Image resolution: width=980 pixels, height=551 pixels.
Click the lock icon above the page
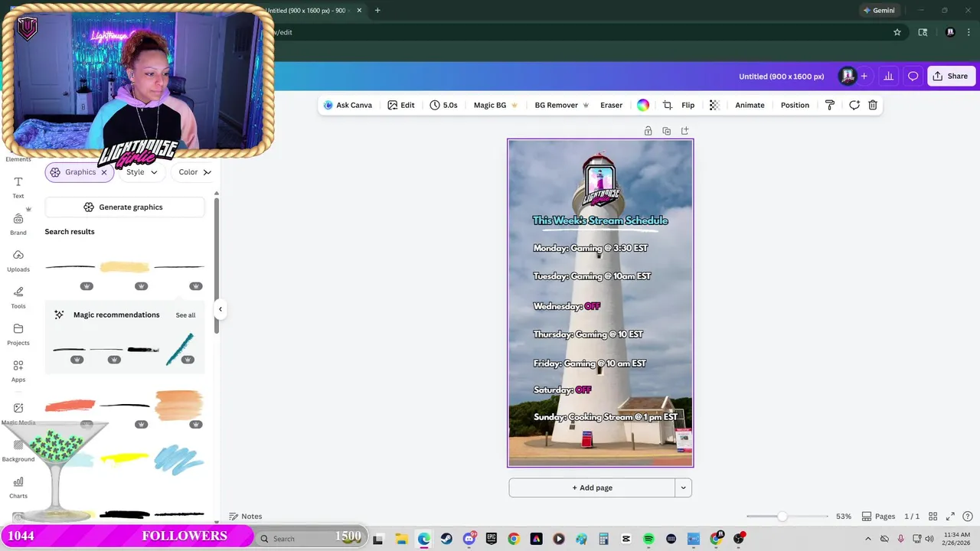(x=648, y=131)
